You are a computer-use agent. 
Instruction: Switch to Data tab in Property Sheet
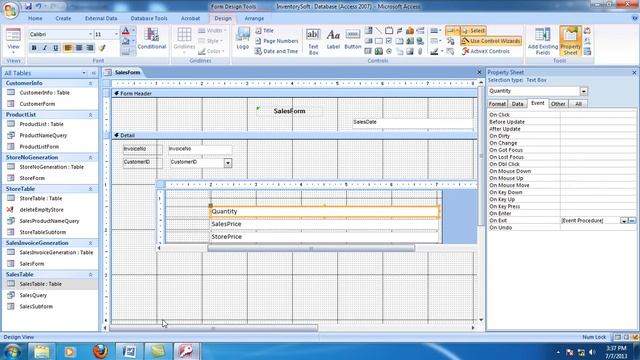point(518,104)
